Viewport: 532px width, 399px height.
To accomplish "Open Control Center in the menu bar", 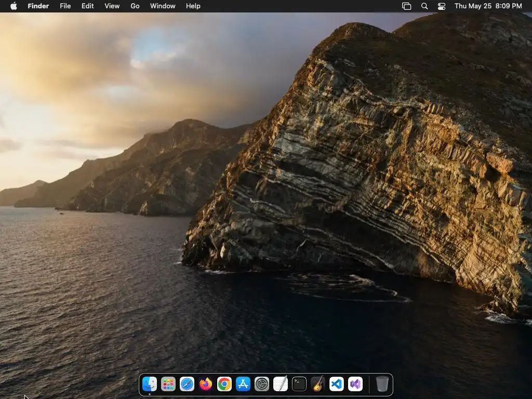I will [x=442, y=6].
